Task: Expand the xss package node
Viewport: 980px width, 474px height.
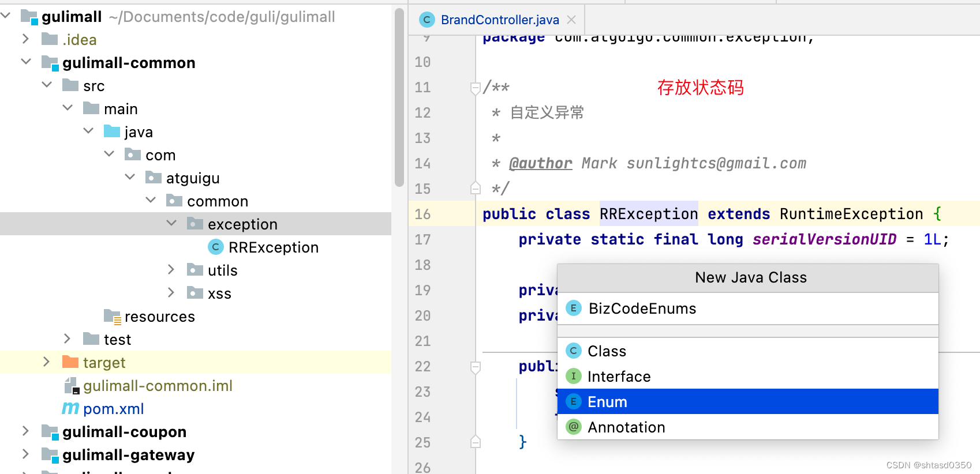Action: pos(171,292)
